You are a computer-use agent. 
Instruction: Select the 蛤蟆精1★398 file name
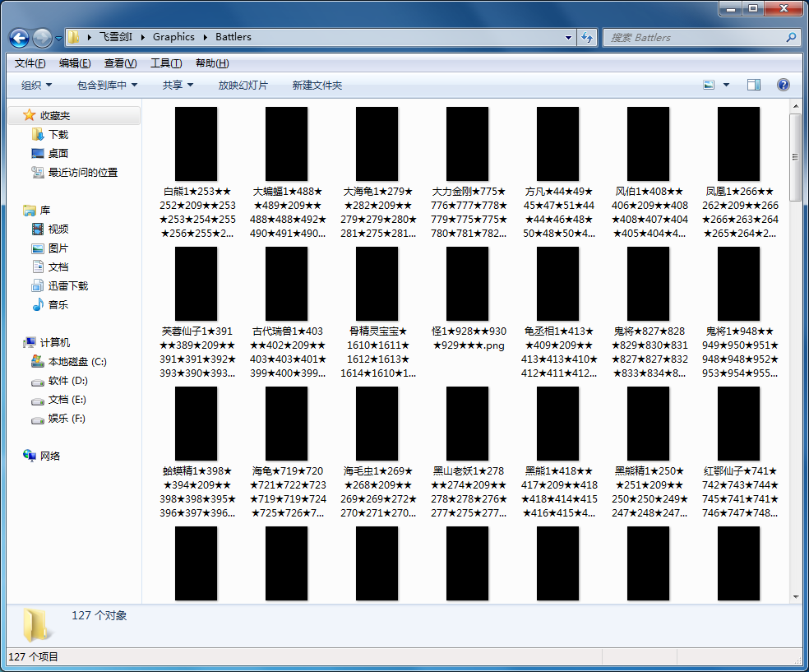[x=197, y=492]
